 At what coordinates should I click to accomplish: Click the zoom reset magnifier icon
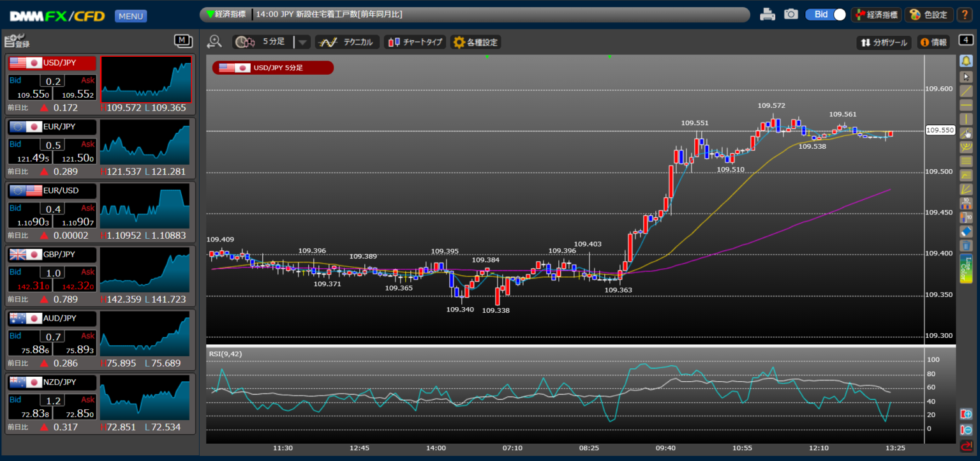[215, 42]
